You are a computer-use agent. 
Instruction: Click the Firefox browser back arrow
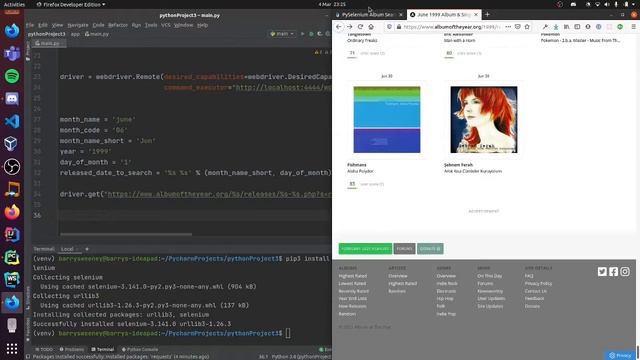339,27
